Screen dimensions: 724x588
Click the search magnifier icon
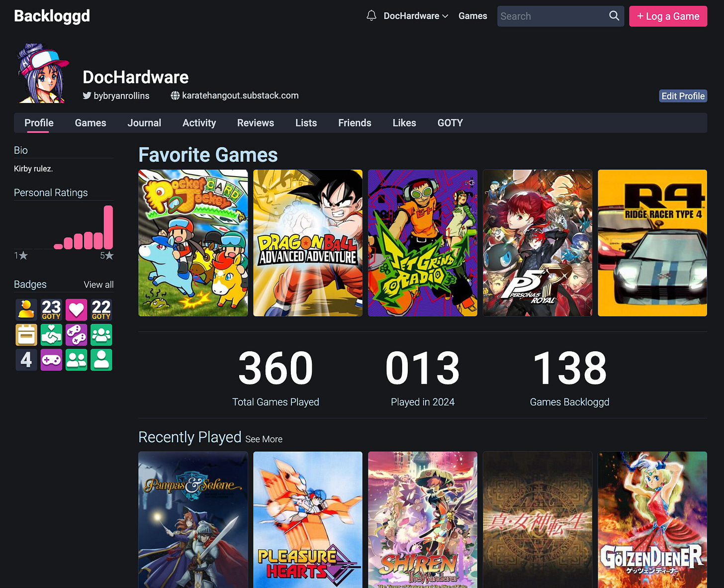614,16
